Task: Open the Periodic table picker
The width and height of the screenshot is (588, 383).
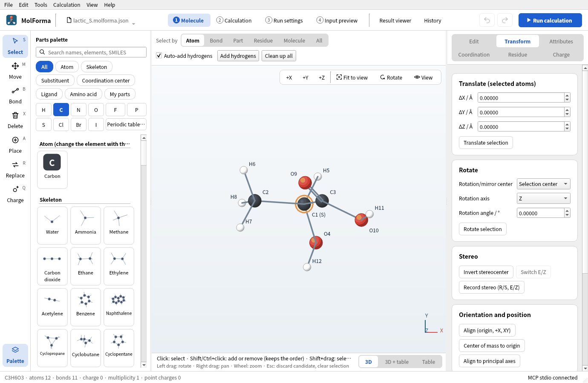Action: [126, 125]
